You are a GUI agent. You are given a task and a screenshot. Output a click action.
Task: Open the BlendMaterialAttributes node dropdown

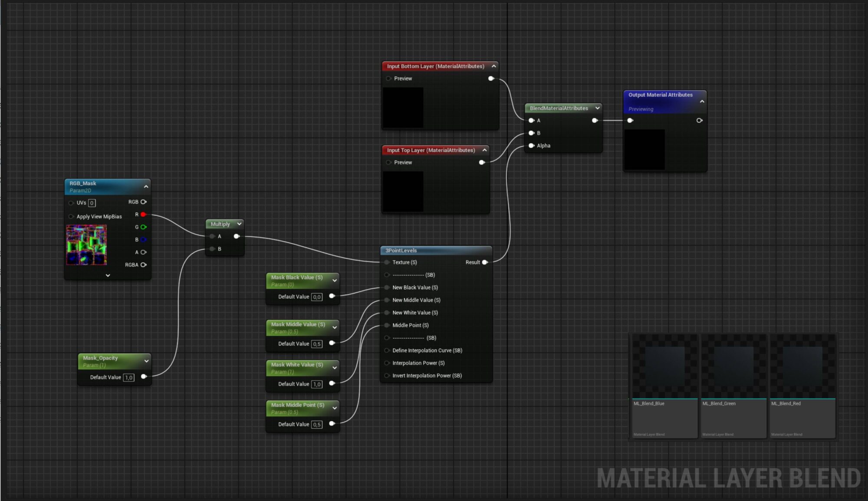[598, 108]
